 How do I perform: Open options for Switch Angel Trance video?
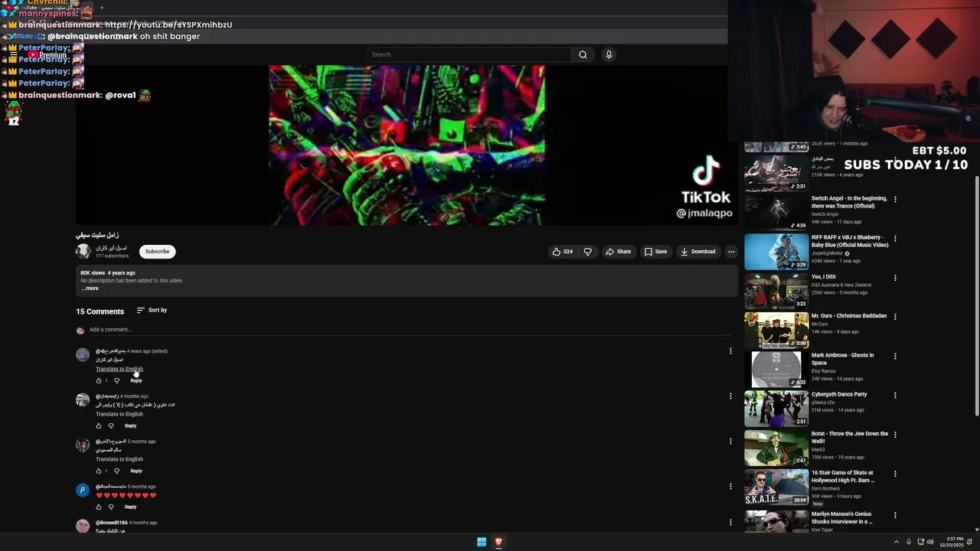point(895,200)
